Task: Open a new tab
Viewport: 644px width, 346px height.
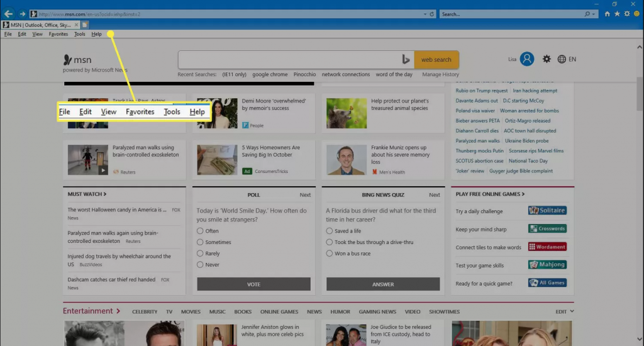Action: [x=85, y=25]
